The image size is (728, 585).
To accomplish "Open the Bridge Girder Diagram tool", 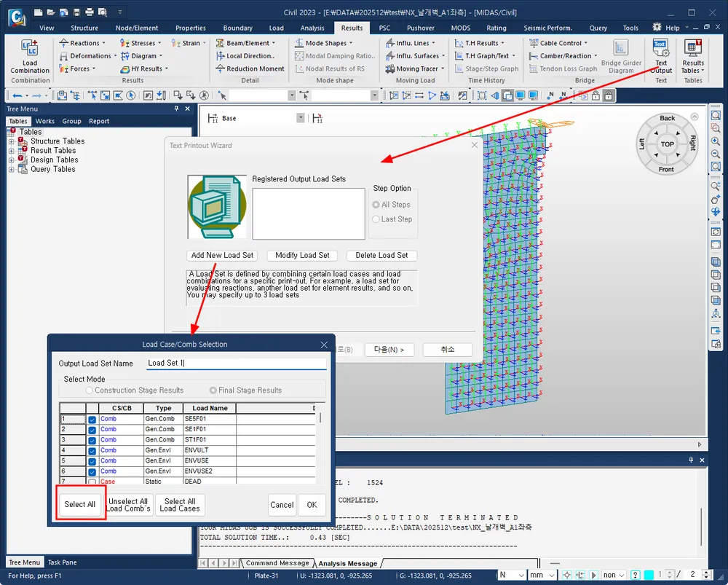I will pos(621,56).
